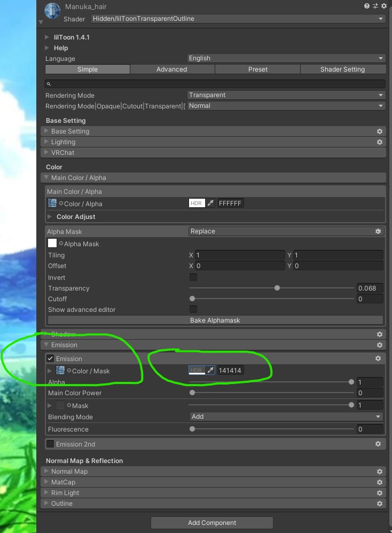The height and width of the screenshot is (533, 392).
Task: Click the Add Component button
Action: click(212, 523)
